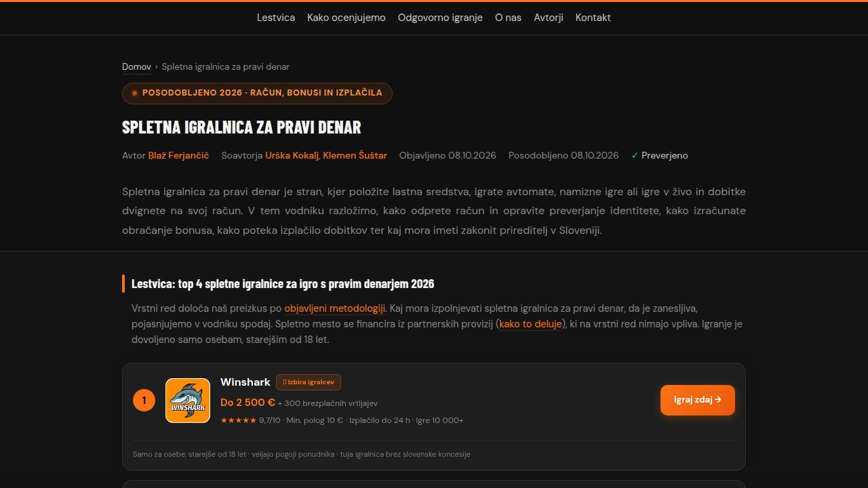Click the + 300 brezplačnih vrtljajev text

pos(328,403)
